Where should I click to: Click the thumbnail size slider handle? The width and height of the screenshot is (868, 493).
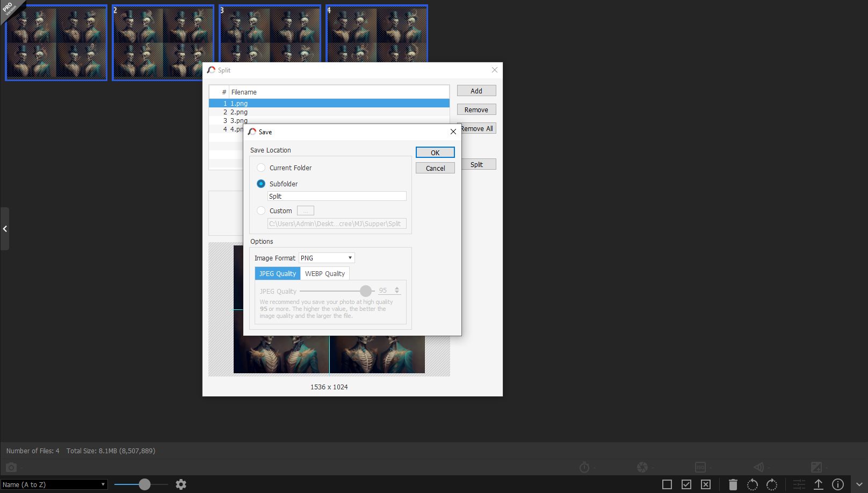pyautogui.click(x=144, y=484)
